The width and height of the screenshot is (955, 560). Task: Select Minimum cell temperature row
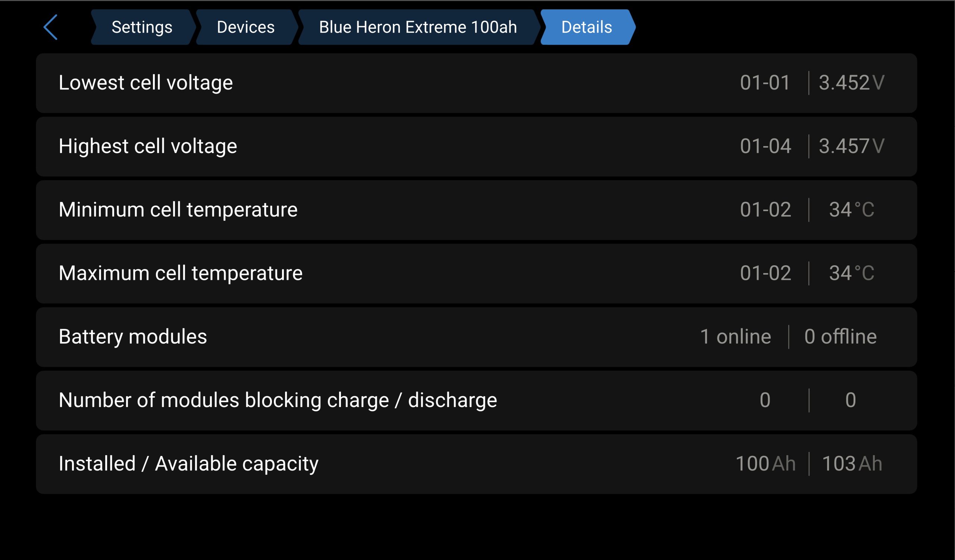tap(476, 210)
